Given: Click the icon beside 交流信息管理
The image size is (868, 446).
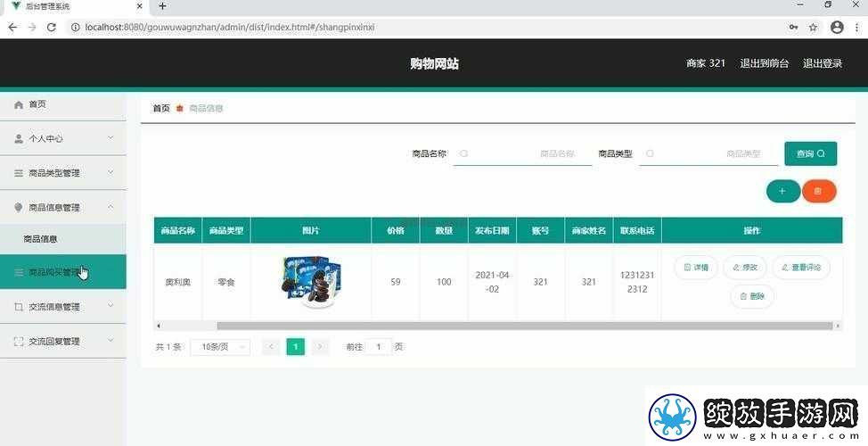Looking at the screenshot, I should (19, 306).
